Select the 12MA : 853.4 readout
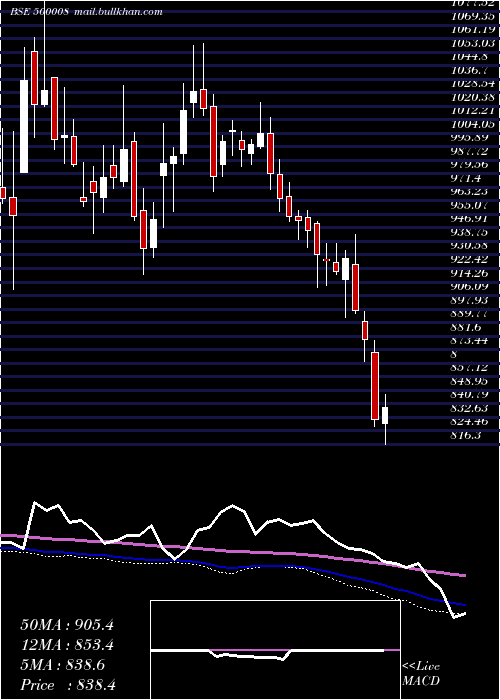Viewport: 500px width, 700px height. [x=67, y=645]
